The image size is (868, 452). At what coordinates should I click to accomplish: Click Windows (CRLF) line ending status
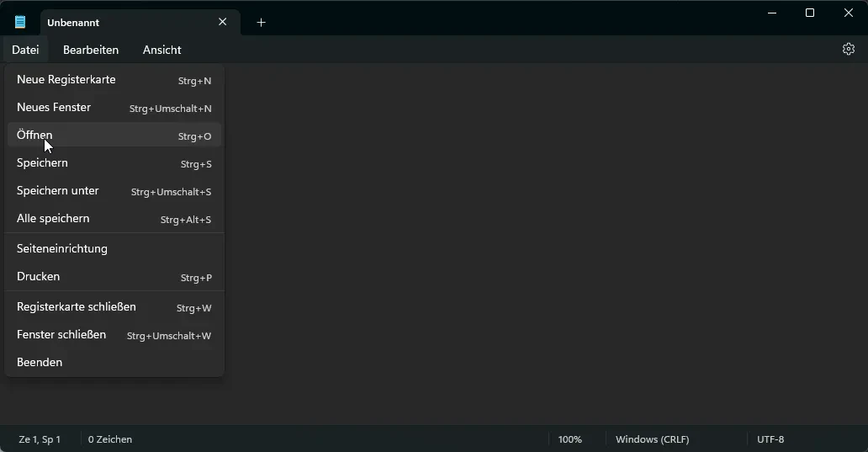(x=652, y=439)
